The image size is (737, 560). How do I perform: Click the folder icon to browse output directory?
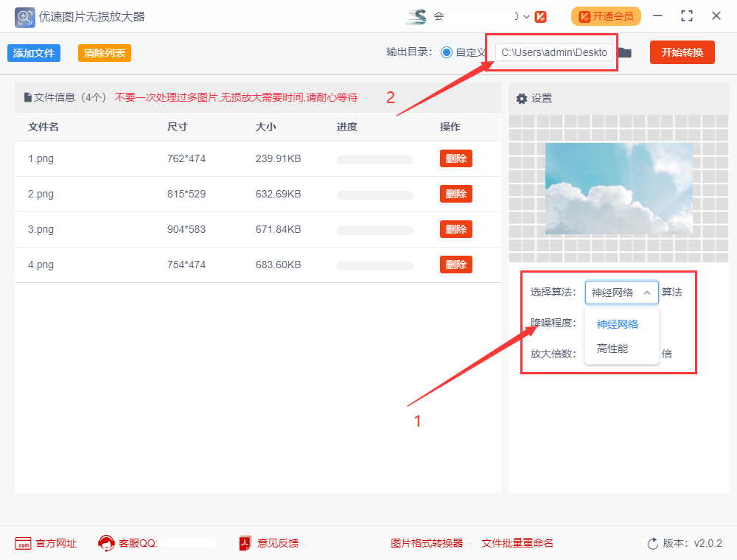coord(625,52)
